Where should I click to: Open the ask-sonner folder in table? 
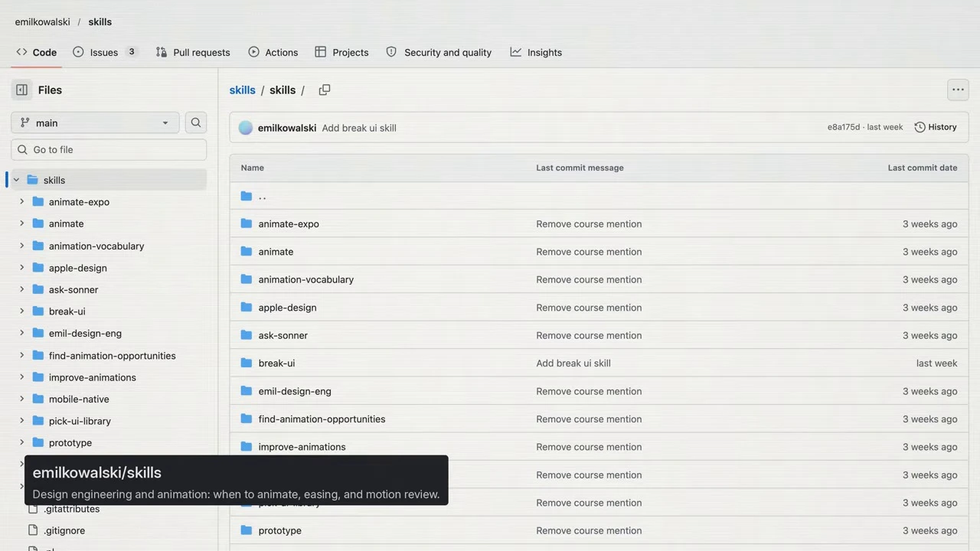[283, 335]
